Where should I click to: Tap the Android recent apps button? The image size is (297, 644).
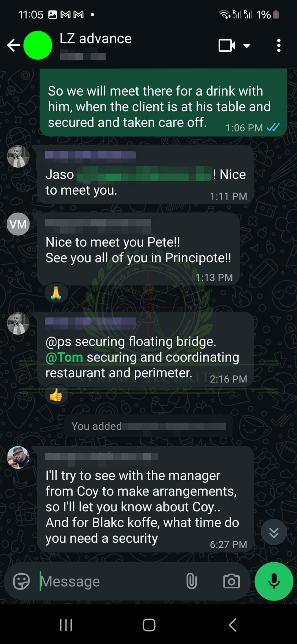(x=66, y=625)
